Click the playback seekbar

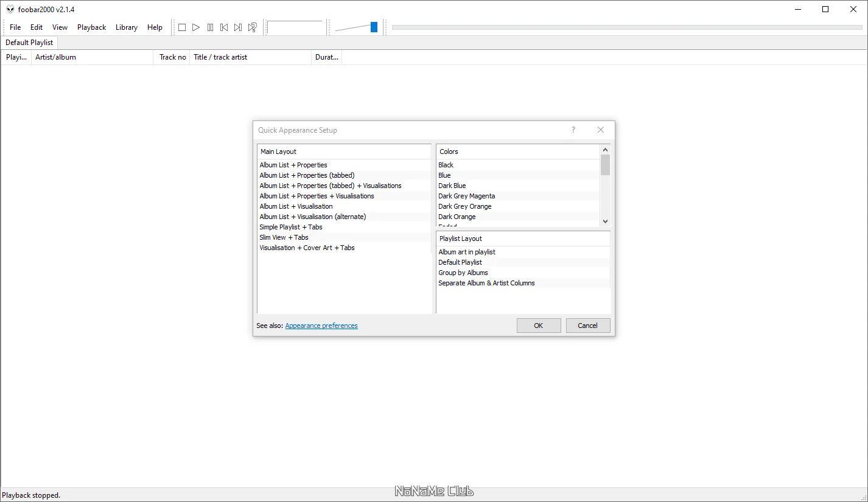(627, 27)
